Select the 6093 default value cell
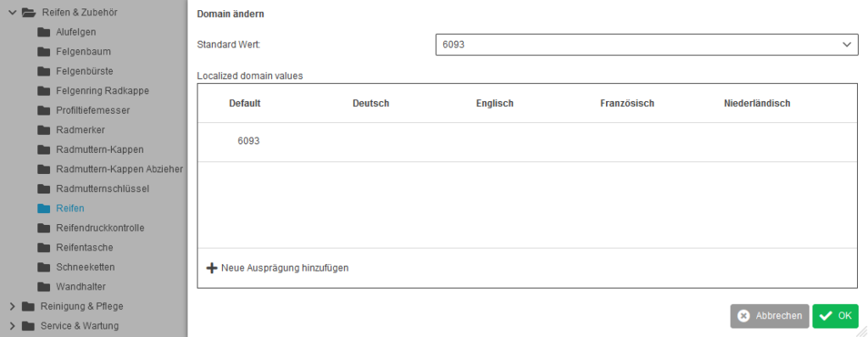The width and height of the screenshot is (868, 337). pyautogui.click(x=248, y=142)
